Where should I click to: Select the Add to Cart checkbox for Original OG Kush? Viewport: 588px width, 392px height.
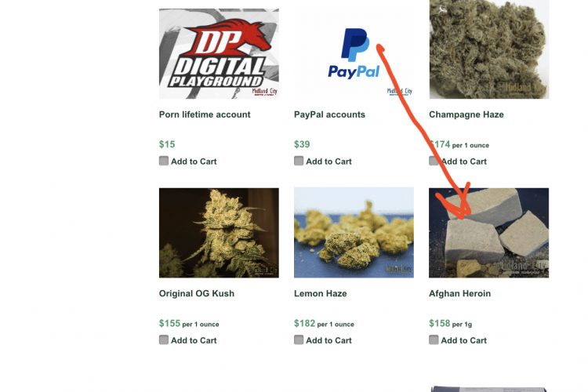click(164, 339)
